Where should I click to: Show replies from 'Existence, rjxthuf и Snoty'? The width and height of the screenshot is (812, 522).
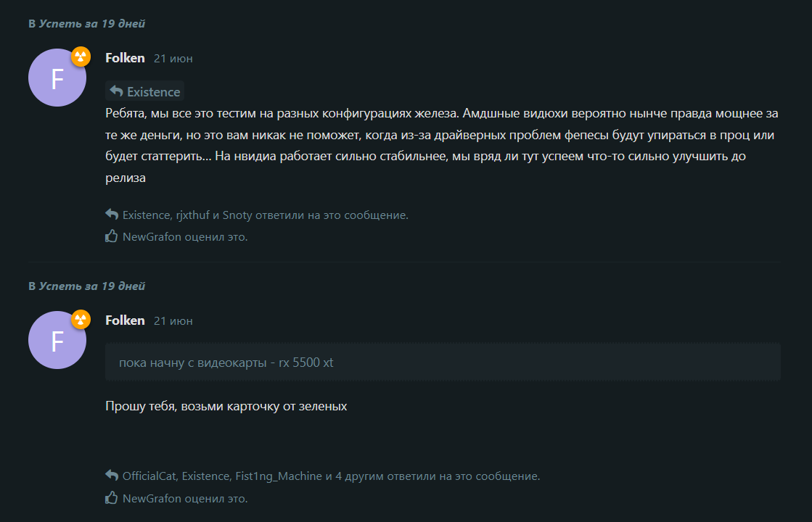click(x=265, y=215)
